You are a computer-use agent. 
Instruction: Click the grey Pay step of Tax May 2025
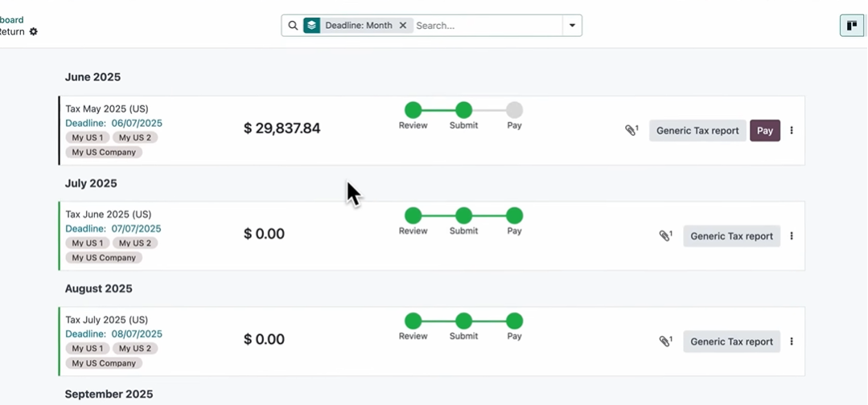coord(514,110)
